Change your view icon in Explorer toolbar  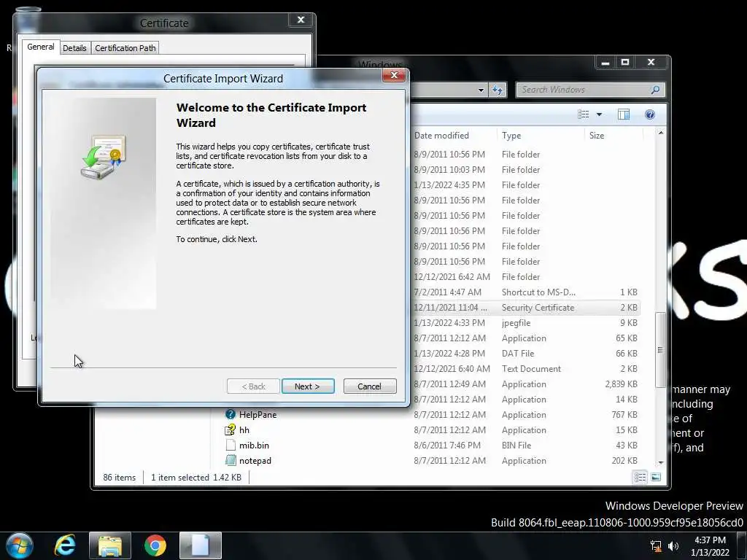coord(583,114)
